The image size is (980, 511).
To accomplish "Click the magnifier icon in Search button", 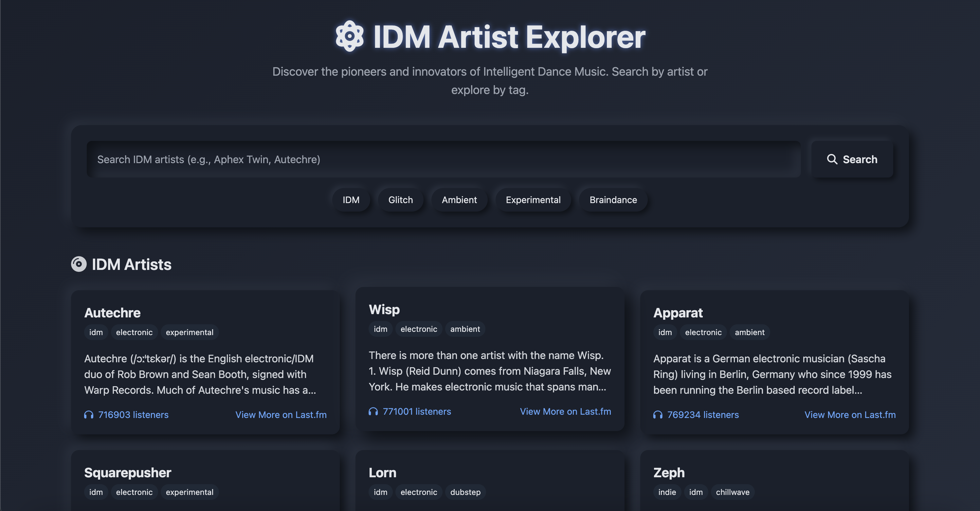I will tap(832, 159).
